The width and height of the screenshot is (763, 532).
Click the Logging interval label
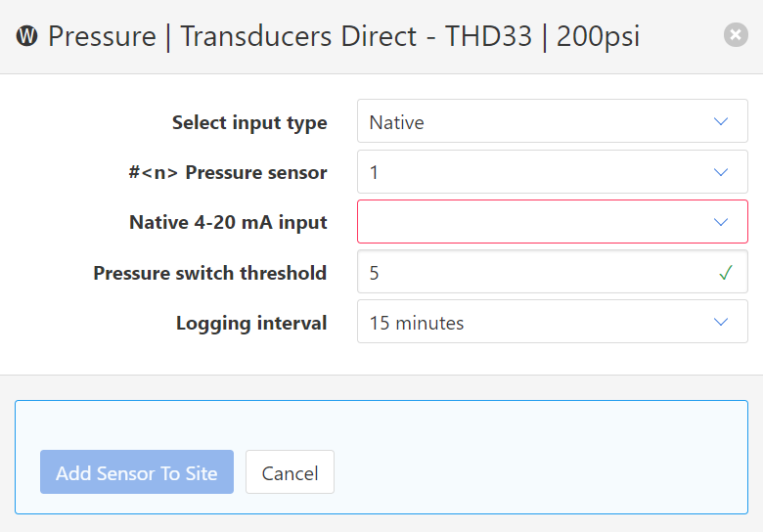click(x=251, y=323)
